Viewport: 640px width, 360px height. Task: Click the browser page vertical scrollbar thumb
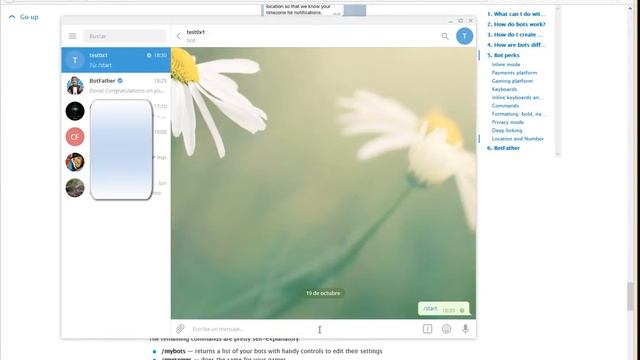(x=631, y=296)
